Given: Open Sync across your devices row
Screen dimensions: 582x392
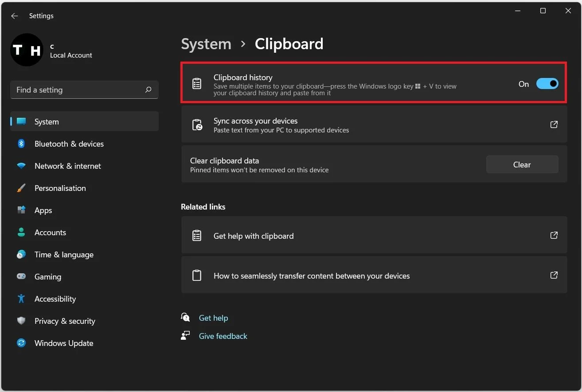Looking at the screenshot, I should point(374,124).
